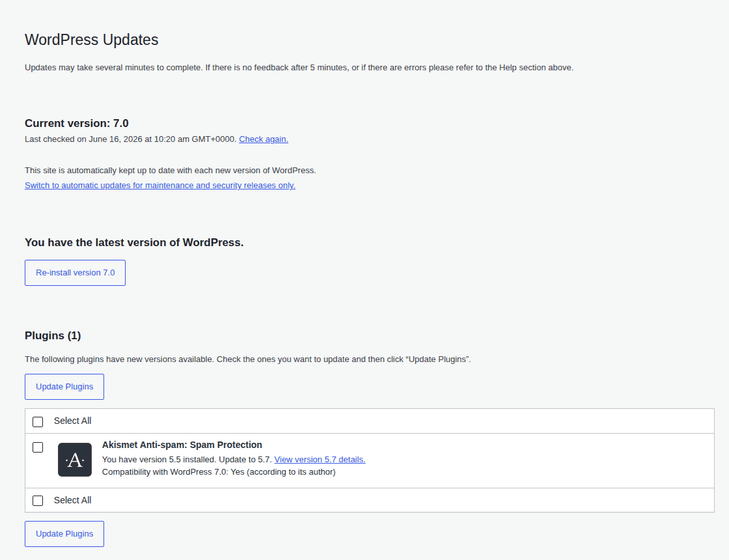Check the bottom Select All checkbox
The image size is (729, 560).
pyautogui.click(x=38, y=501)
